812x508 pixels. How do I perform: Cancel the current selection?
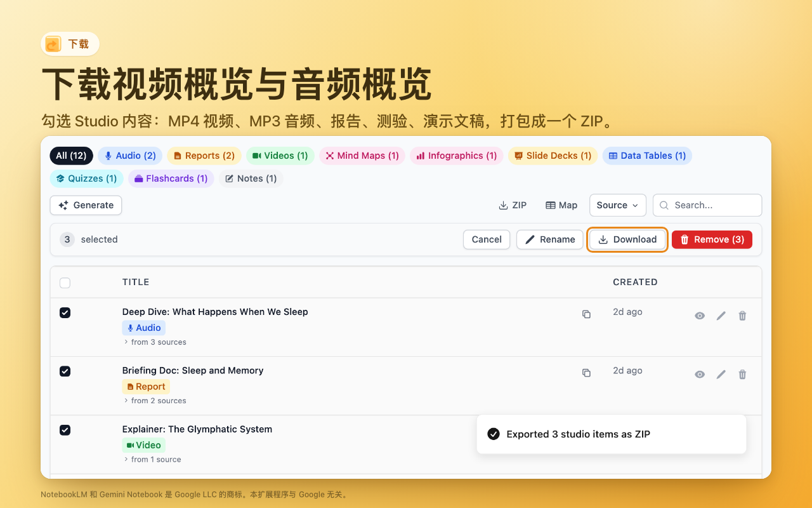pos(487,239)
